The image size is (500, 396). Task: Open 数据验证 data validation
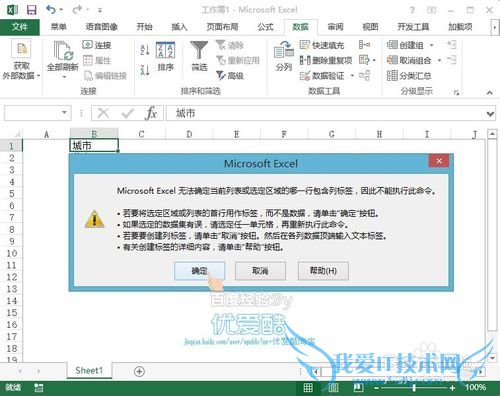pos(322,76)
